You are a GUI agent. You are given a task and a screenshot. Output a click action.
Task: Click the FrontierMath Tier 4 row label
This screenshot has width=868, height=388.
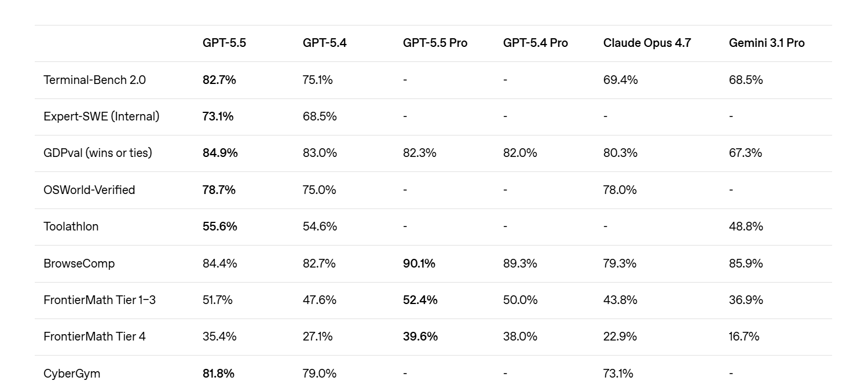click(x=94, y=336)
